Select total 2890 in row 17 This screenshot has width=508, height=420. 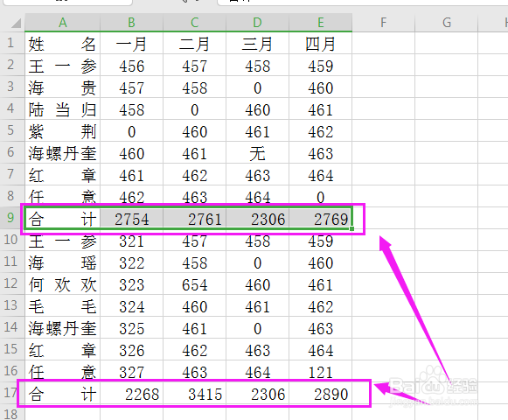pyautogui.click(x=320, y=394)
